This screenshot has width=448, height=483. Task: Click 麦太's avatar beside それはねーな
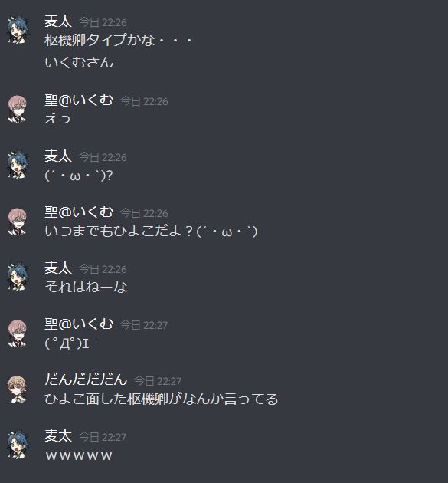(18, 277)
